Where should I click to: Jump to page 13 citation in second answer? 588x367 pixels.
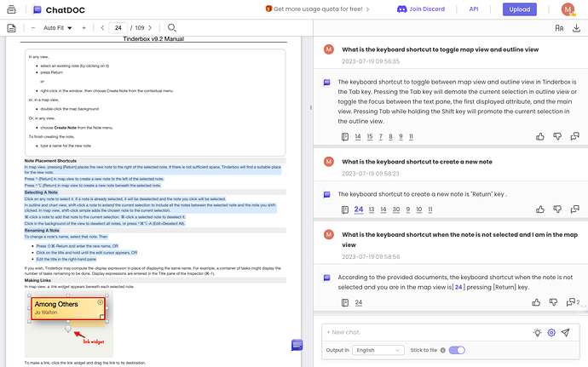pos(372,209)
